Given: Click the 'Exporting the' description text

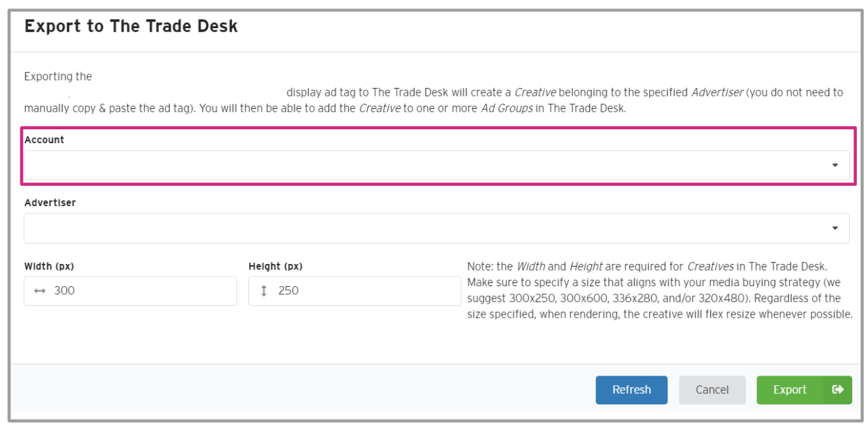Looking at the screenshot, I should pos(58,77).
